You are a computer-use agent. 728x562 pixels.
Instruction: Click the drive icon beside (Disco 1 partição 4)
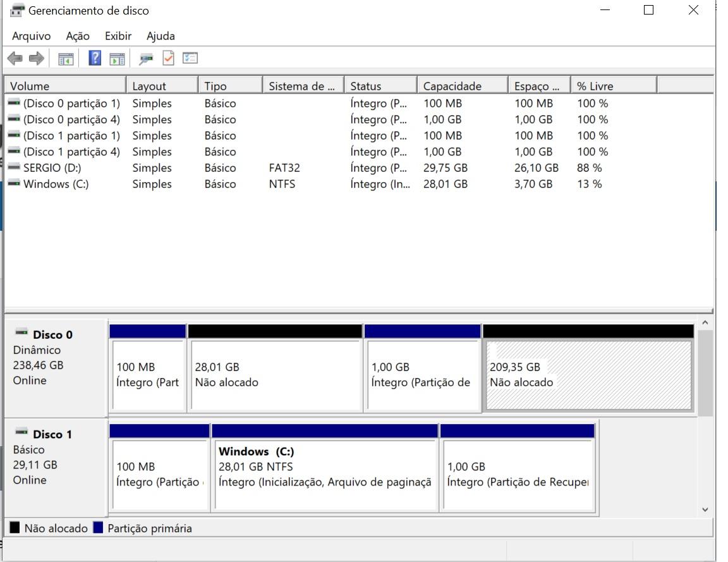[15, 152]
